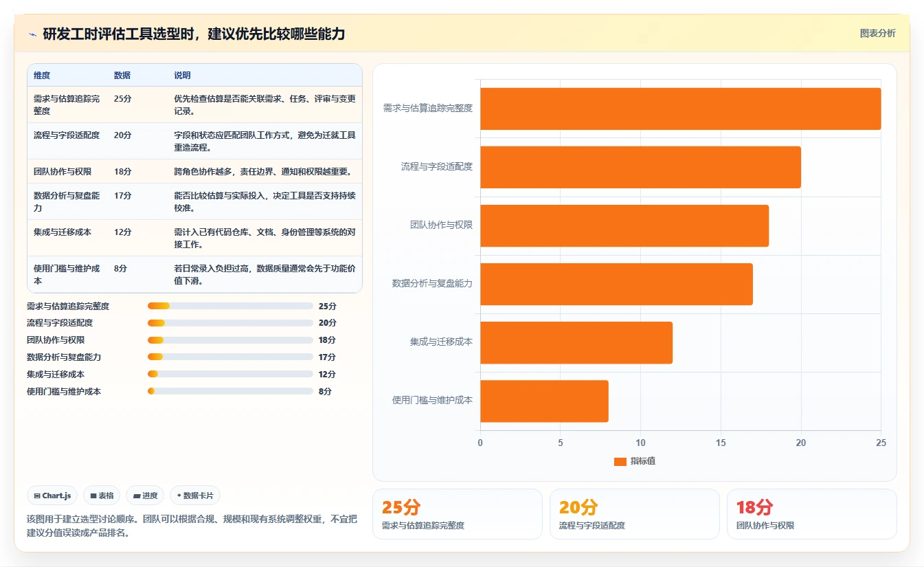The height and width of the screenshot is (567, 924).
Task: Open the 25分 data card
Action: 458,514
